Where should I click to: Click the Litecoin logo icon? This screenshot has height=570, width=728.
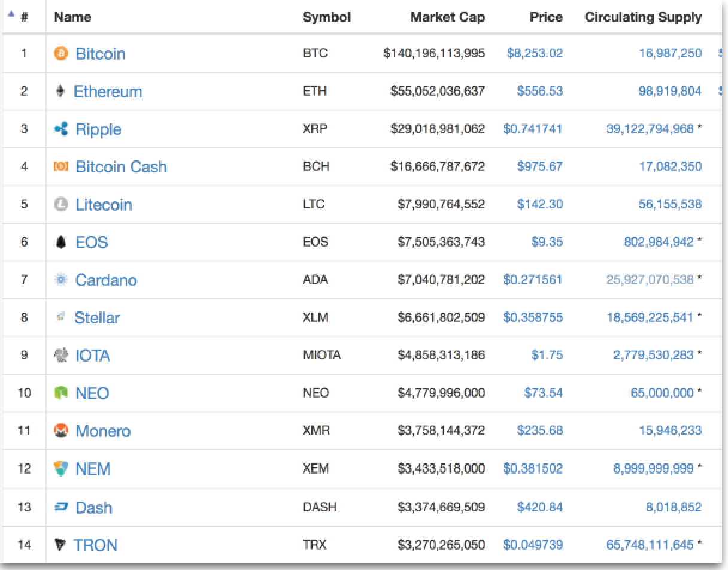click(60, 205)
